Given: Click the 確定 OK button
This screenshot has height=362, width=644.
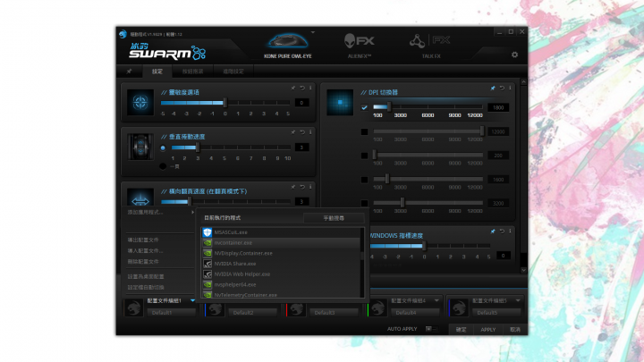Looking at the screenshot, I should coord(461,329).
